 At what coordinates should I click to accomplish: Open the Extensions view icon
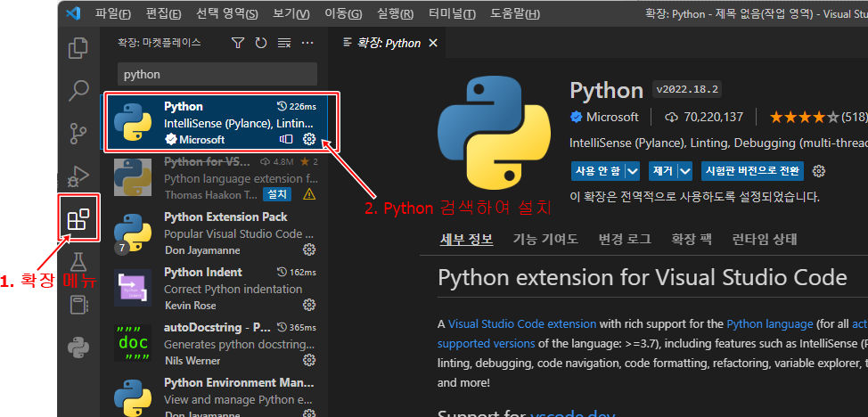(78, 220)
